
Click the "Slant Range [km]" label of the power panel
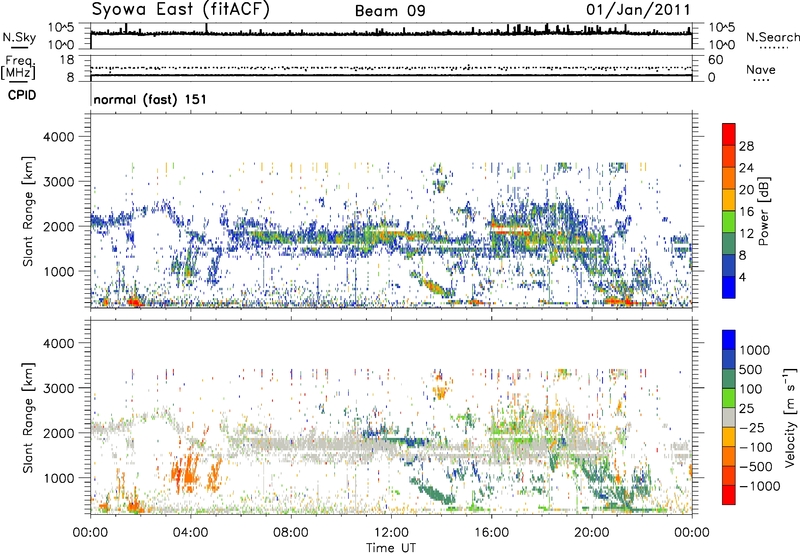click(28, 211)
